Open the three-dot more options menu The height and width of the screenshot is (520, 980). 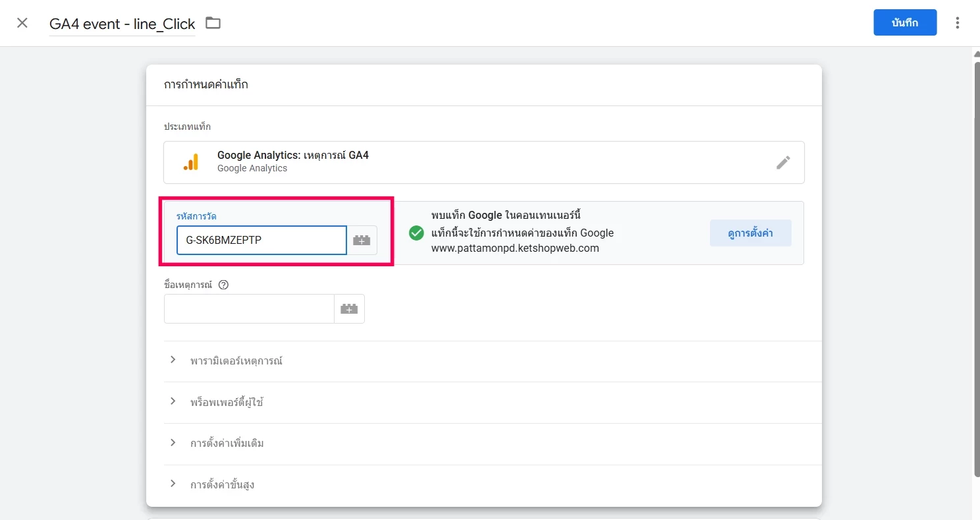tap(957, 23)
